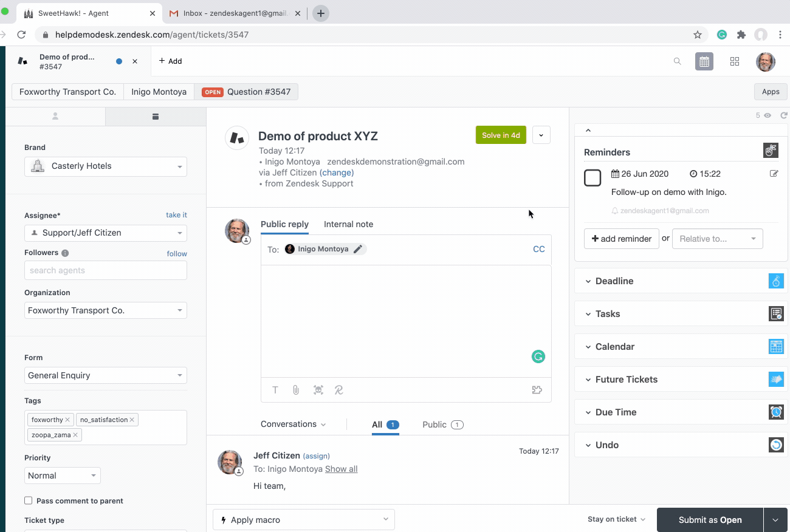Screen dimensions: 790x532
Task: Click the take it link
Action: (176, 215)
